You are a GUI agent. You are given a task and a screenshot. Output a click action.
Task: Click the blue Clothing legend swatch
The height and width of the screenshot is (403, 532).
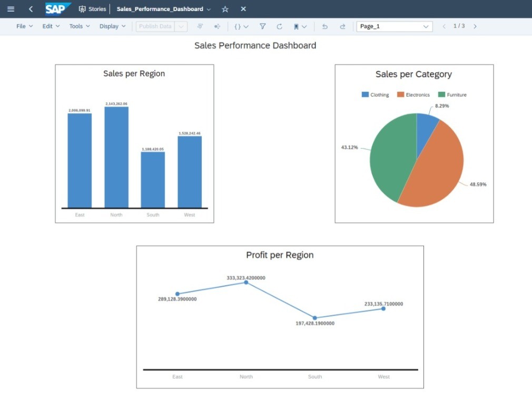click(x=365, y=95)
